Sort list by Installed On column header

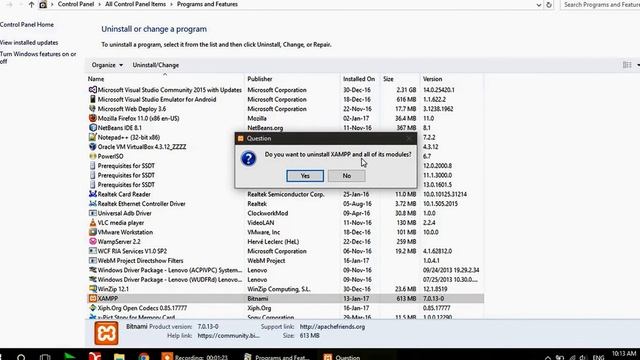point(360,79)
